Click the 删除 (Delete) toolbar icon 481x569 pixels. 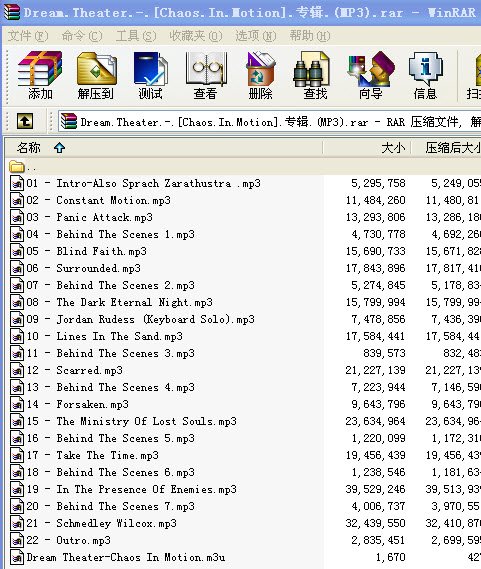coord(260,75)
